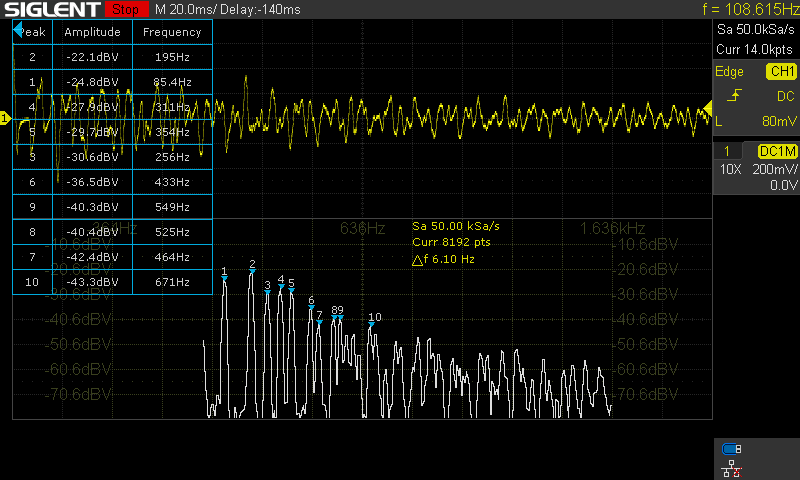Screen dimensions: 800x480
Task: Select the DC1M coupling badge
Action: pyautogui.click(x=777, y=151)
